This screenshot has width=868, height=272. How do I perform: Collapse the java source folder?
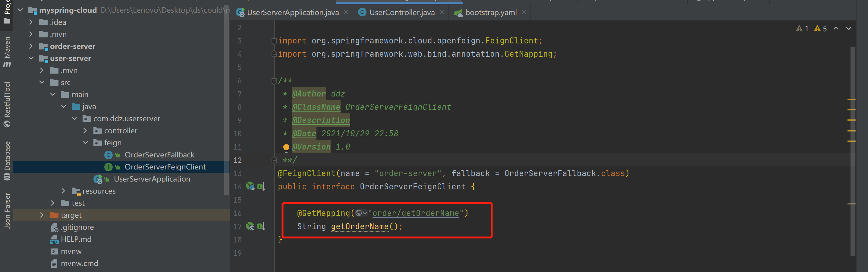(64, 106)
